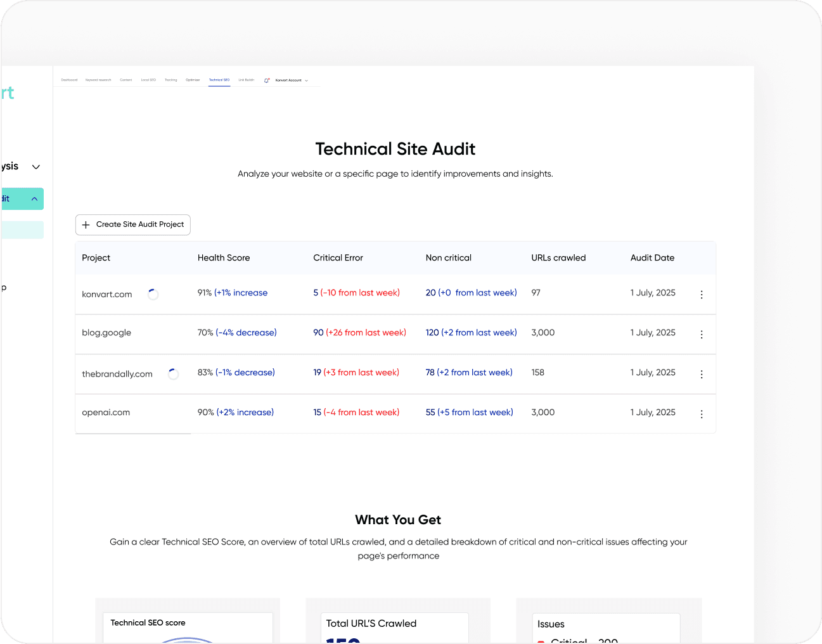Click the crawl progress spinner beside konvart.com
This screenshot has width=822, height=644.
pos(153,293)
